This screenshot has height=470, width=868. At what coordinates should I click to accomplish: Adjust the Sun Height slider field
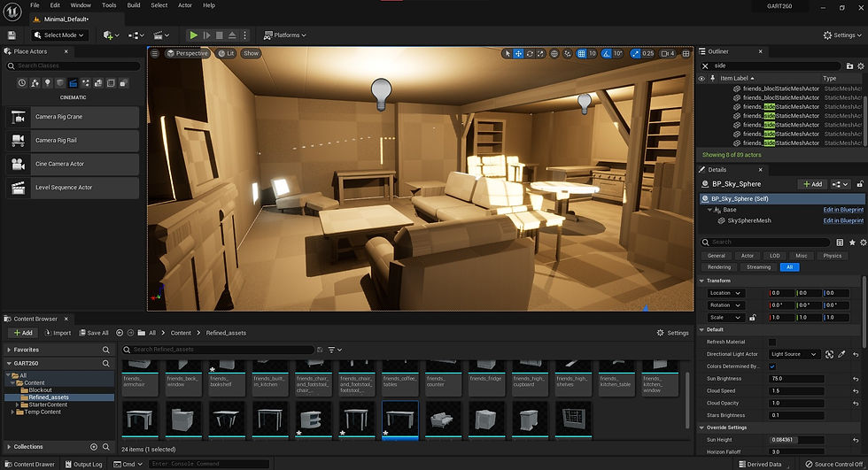coord(796,440)
